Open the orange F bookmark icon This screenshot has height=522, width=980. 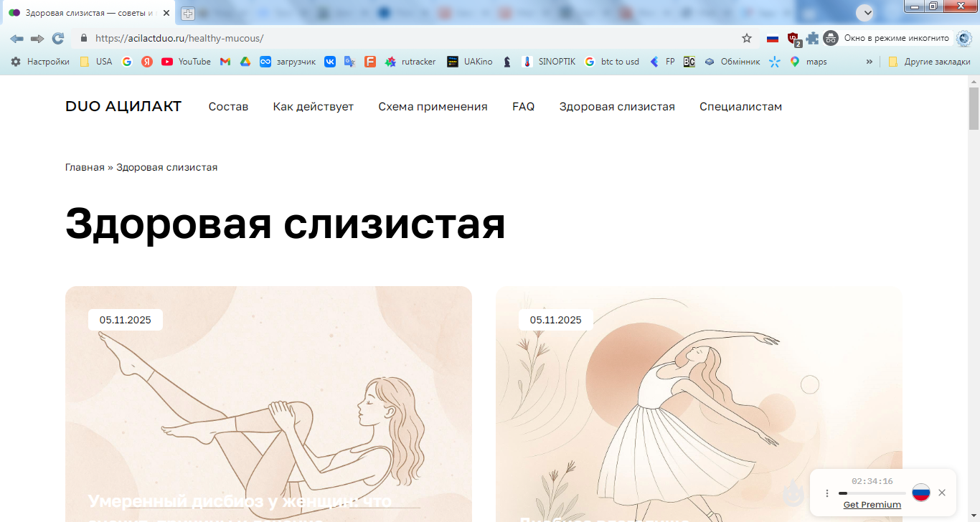(370, 62)
